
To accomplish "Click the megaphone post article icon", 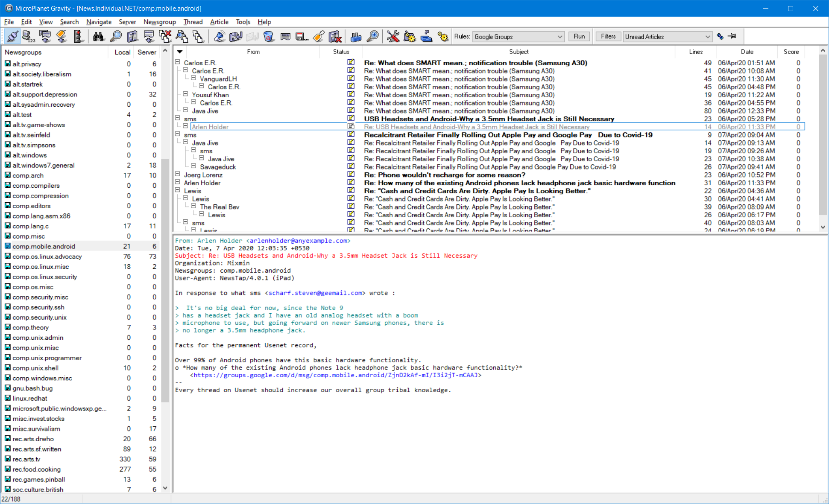I will click(x=219, y=37).
